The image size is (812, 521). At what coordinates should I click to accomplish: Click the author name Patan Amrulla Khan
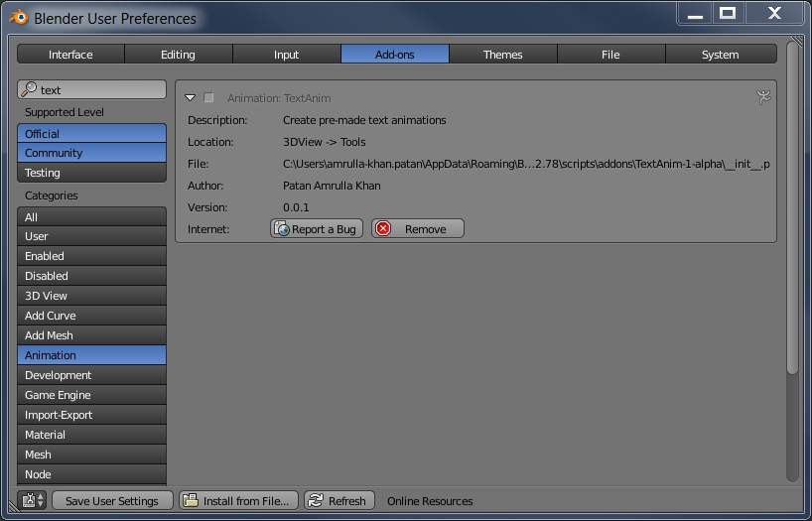332,186
